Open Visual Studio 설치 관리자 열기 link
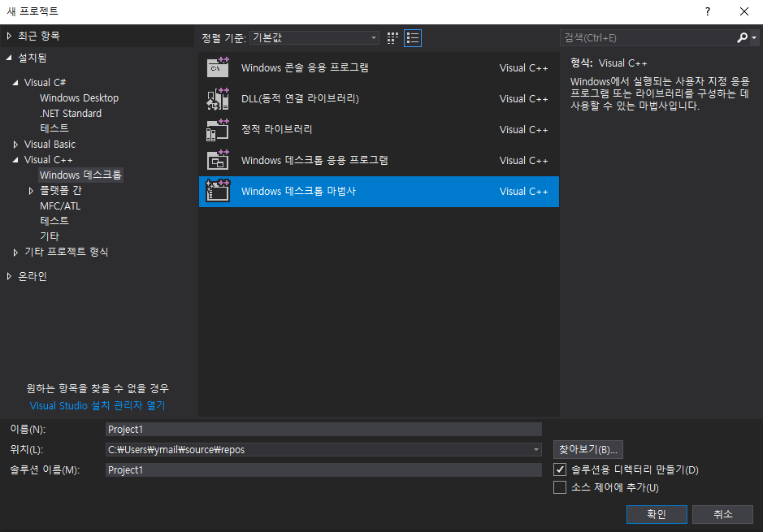This screenshot has width=763, height=532. 98,405
